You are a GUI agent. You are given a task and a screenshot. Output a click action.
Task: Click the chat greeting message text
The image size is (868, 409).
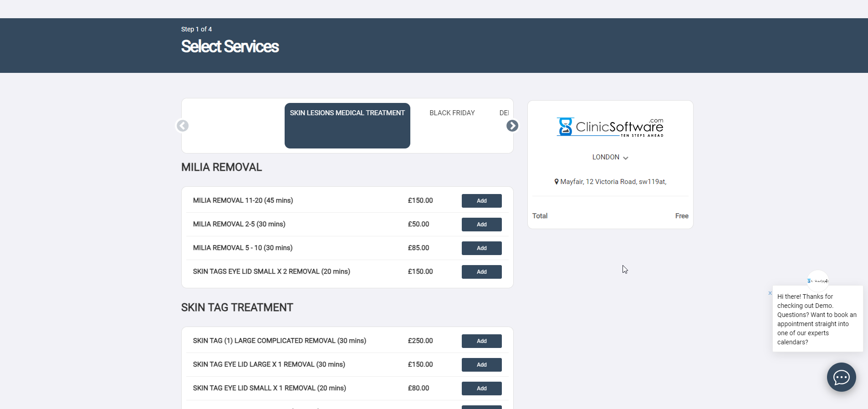pyautogui.click(x=817, y=319)
